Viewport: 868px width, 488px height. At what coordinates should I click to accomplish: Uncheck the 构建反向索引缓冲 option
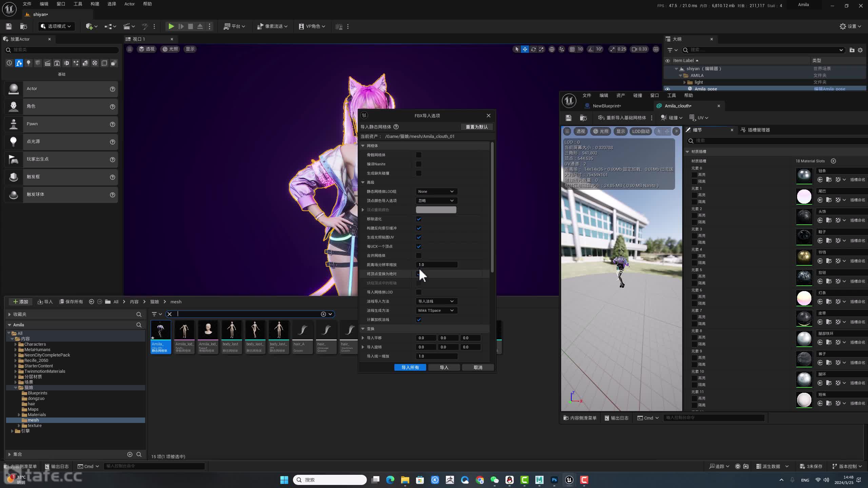click(419, 228)
